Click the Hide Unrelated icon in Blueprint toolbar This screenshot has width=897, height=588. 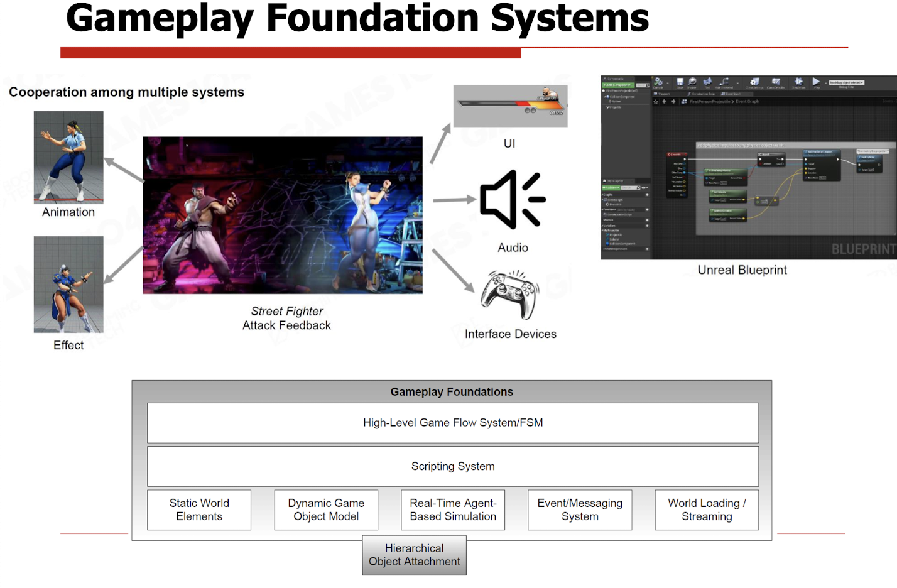[x=724, y=82]
